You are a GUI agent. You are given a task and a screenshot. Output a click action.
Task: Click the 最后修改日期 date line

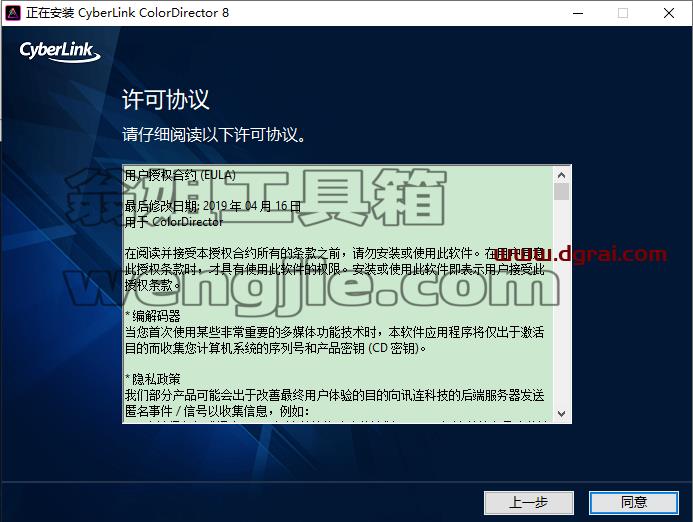[x=213, y=206]
